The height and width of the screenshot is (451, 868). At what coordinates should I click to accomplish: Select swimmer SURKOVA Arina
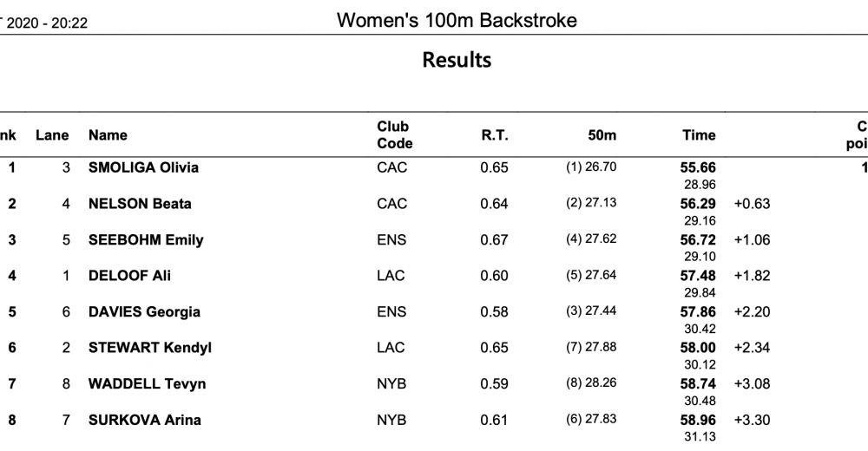[x=144, y=420]
